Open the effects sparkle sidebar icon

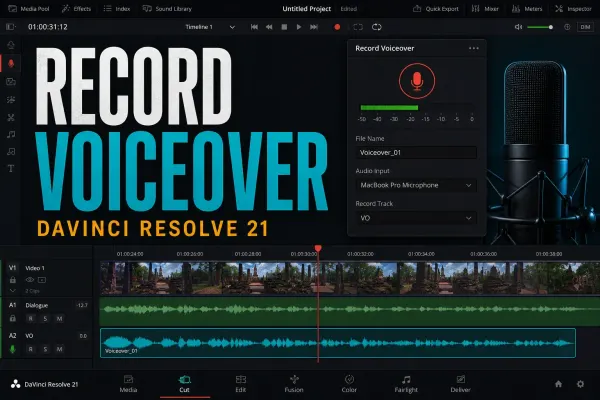[11, 100]
